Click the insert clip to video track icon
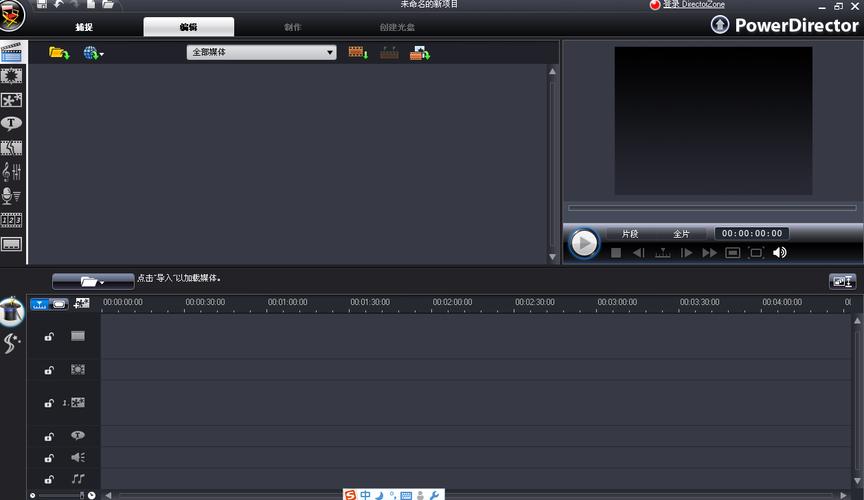This screenshot has width=864, height=500. (358, 52)
